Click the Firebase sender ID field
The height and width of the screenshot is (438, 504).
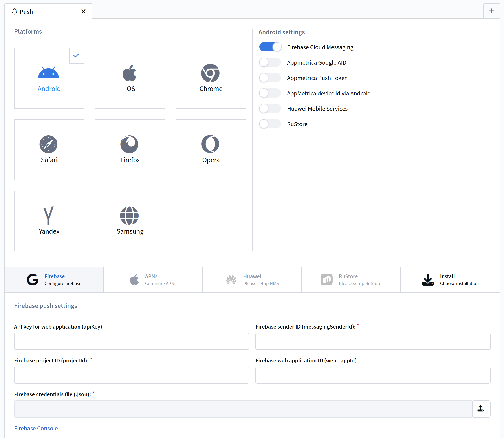pos(373,341)
